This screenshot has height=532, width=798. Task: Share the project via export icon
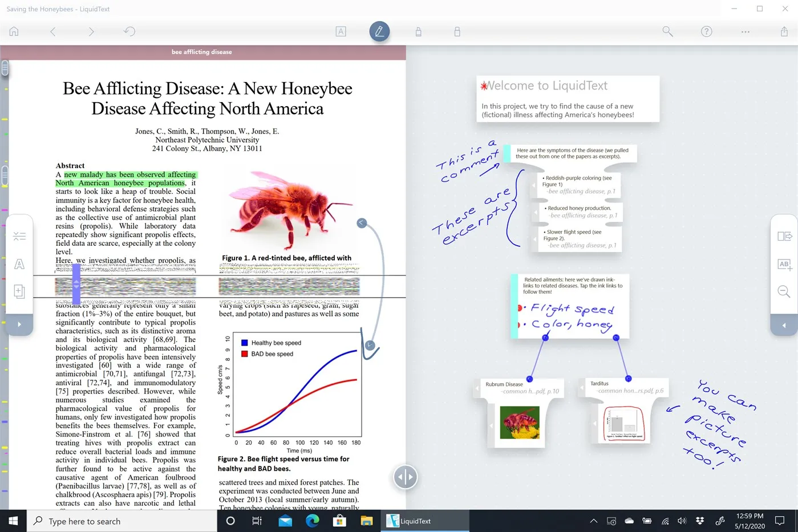(784, 31)
